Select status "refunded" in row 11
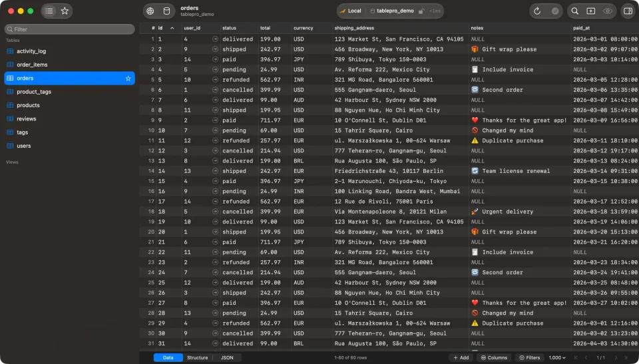Screen dimensions: 639x364 tap(238, 140)
